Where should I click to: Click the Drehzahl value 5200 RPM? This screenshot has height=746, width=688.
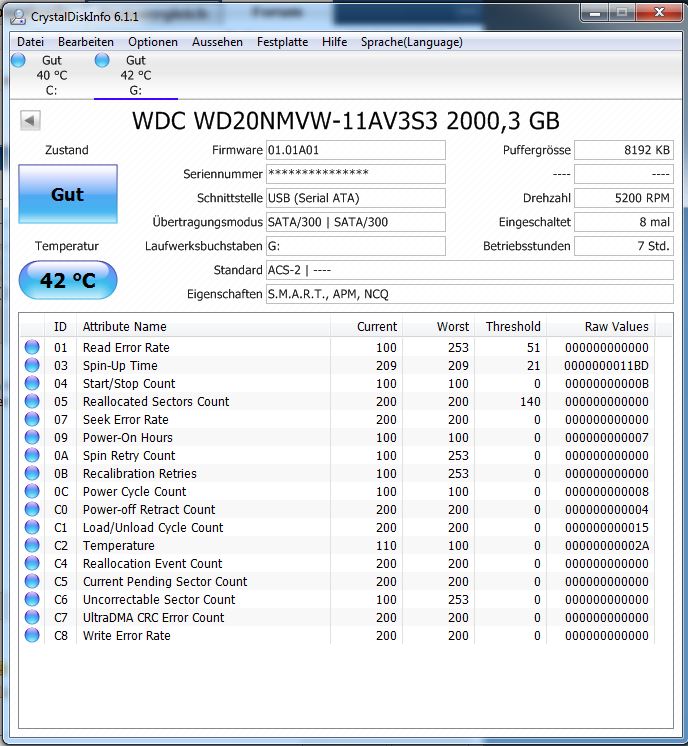[624, 198]
